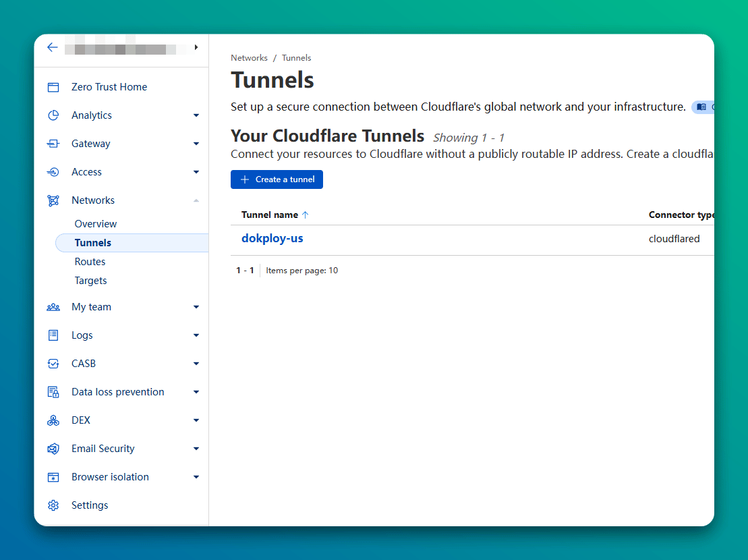Go to Networks Overview page

[x=96, y=224]
